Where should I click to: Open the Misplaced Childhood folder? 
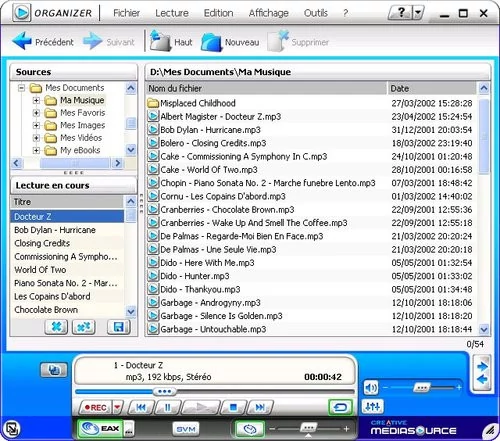pyautogui.click(x=198, y=103)
